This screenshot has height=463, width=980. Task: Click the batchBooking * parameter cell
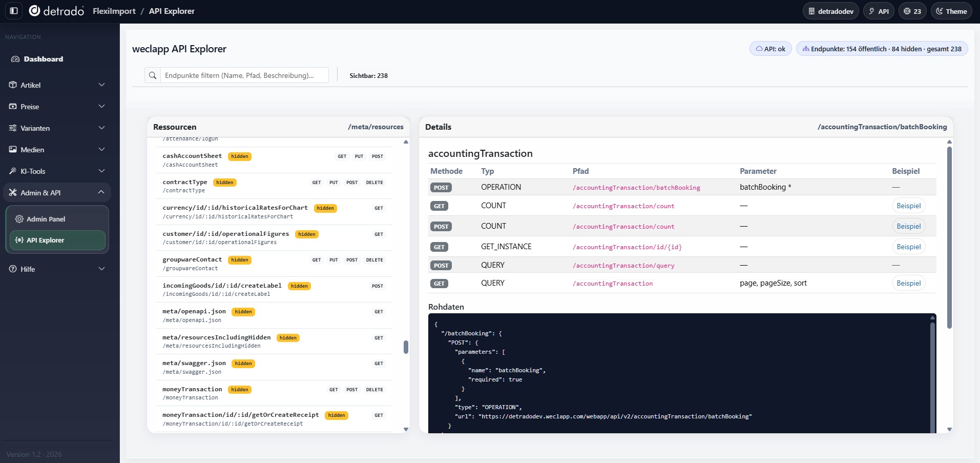[x=765, y=187]
